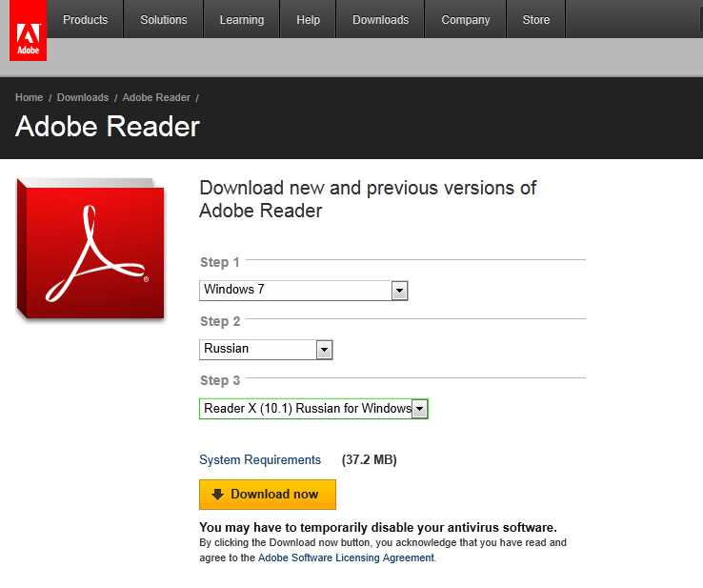Expand the Windows 7 operating system dropdown
The image size is (703, 588).
click(304, 291)
